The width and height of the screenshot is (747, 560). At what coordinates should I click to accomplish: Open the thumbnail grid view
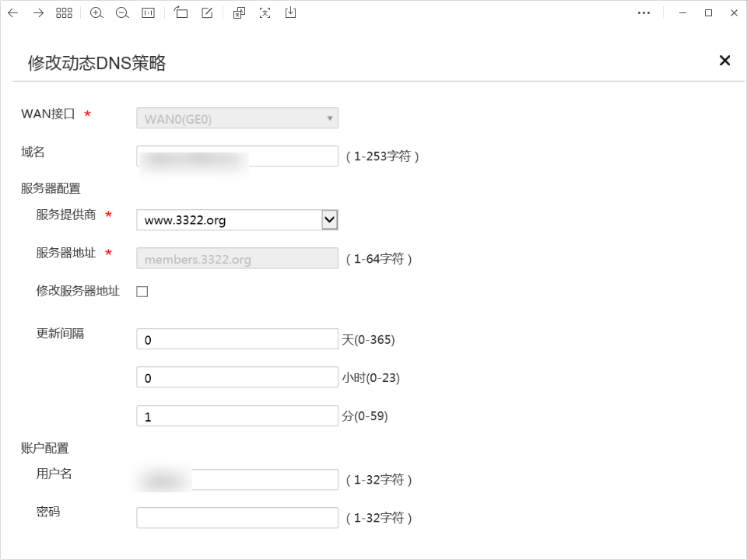[x=64, y=13]
